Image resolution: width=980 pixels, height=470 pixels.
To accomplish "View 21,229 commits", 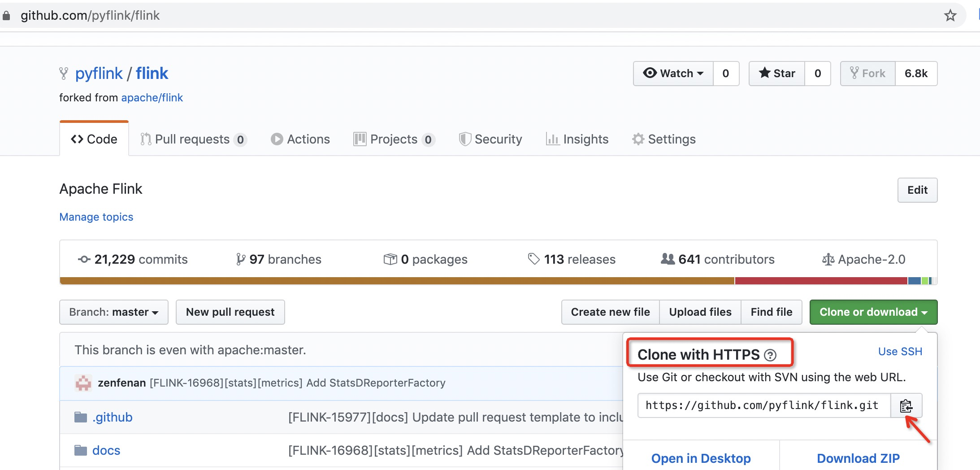I will 133,260.
